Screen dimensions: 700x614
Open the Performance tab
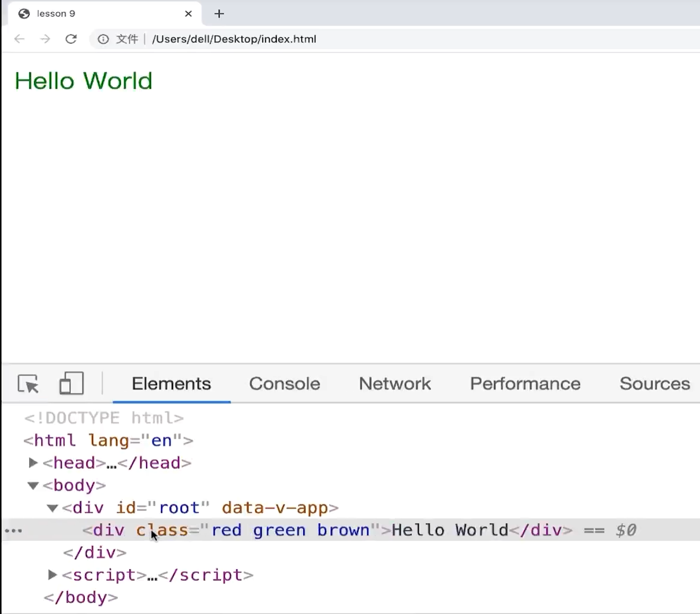525,384
